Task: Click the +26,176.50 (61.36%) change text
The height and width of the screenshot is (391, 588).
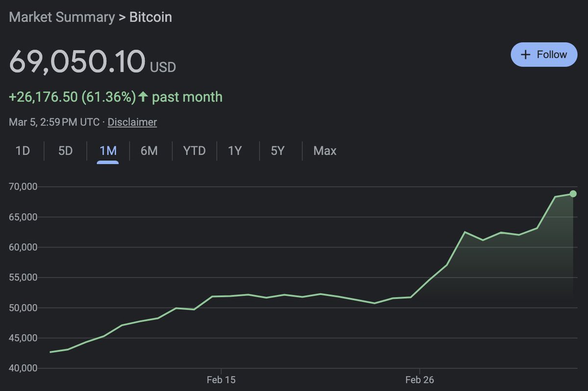Action: click(x=73, y=97)
